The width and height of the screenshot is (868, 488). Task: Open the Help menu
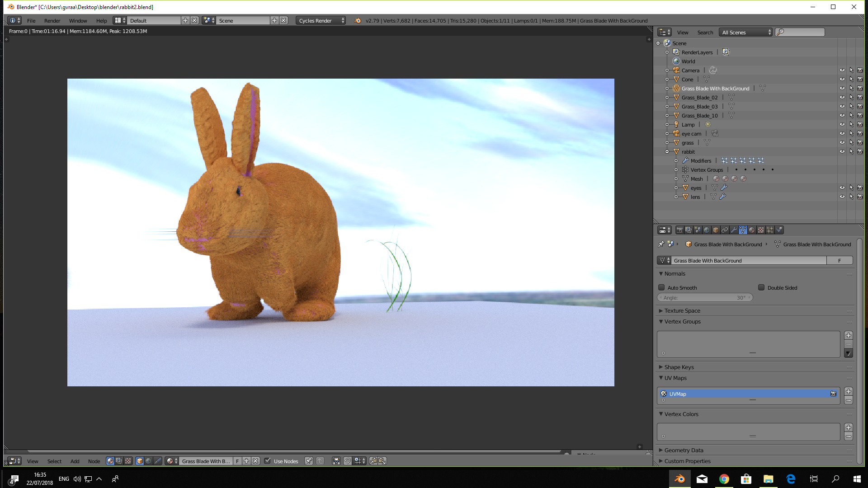point(102,20)
